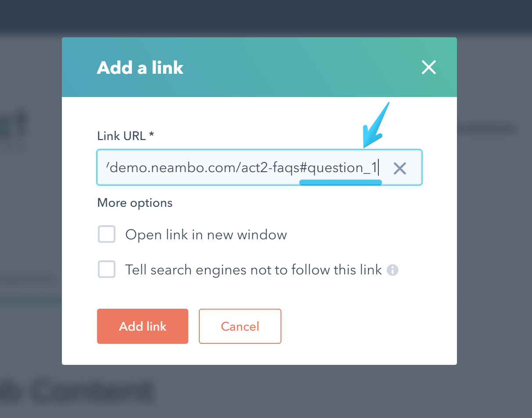Tick the search engines nofollow checkbox
532x418 pixels.
coord(107,269)
